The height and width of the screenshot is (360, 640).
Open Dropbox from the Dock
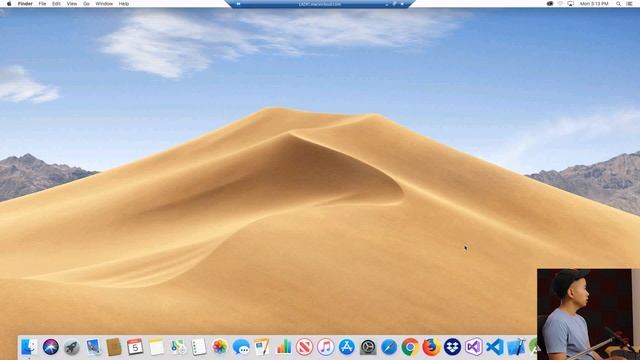tap(452, 347)
